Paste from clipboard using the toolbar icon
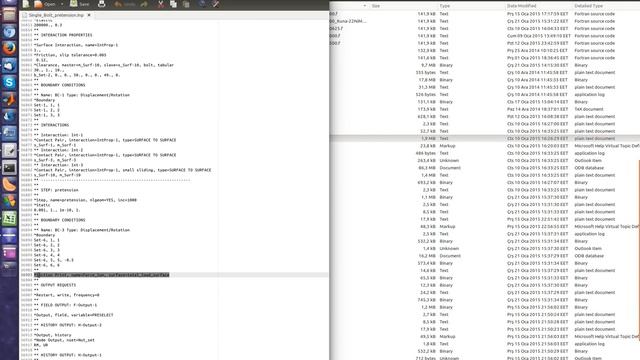640x360 pixels. click(x=186, y=4)
